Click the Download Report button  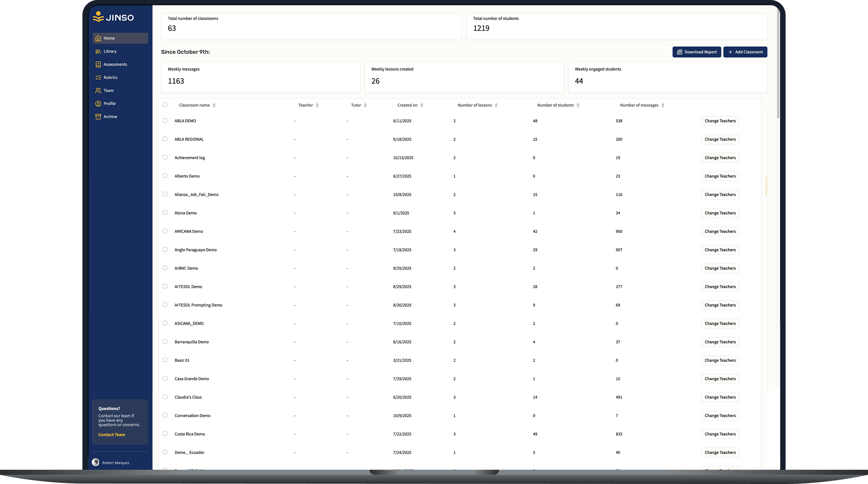[697, 52]
